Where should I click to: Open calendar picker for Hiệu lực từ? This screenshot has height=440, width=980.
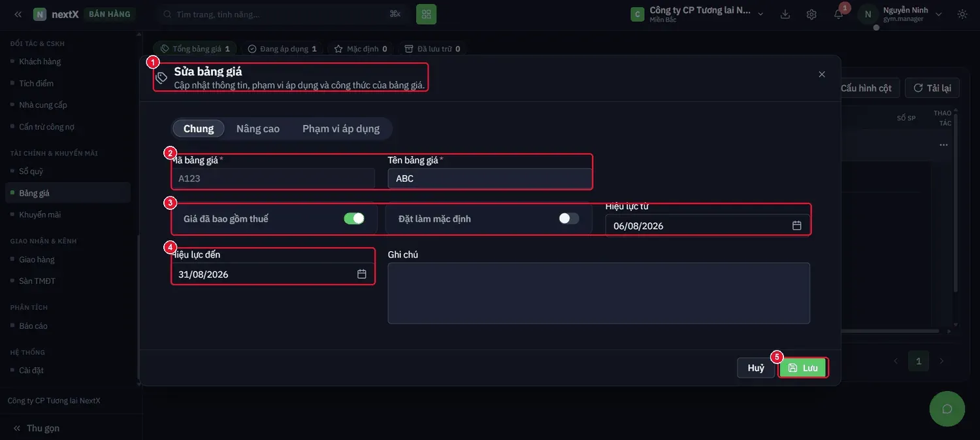[x=797, y=226]
